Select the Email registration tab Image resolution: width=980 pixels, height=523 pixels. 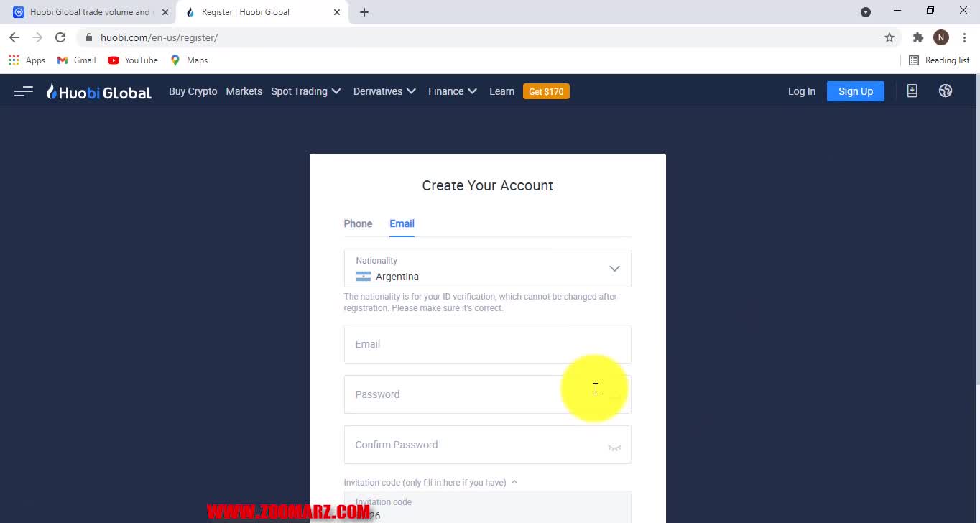(x=402, y=223)
